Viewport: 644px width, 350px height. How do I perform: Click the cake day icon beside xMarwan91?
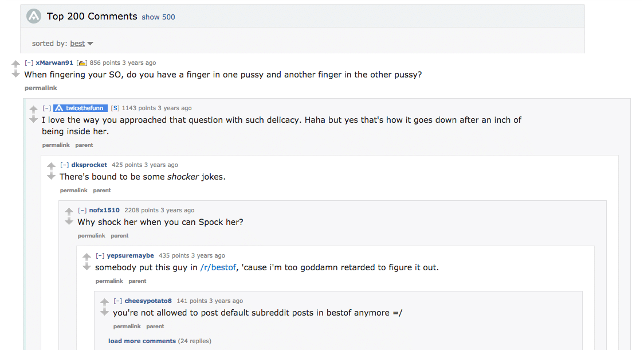pyautogui.click(x=82, y=63)
